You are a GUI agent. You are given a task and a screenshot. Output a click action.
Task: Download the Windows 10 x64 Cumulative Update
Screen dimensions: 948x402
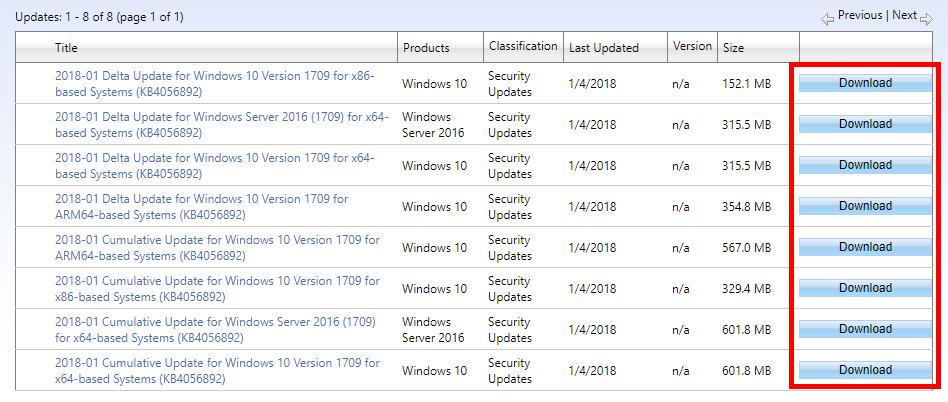click(865, 370)
